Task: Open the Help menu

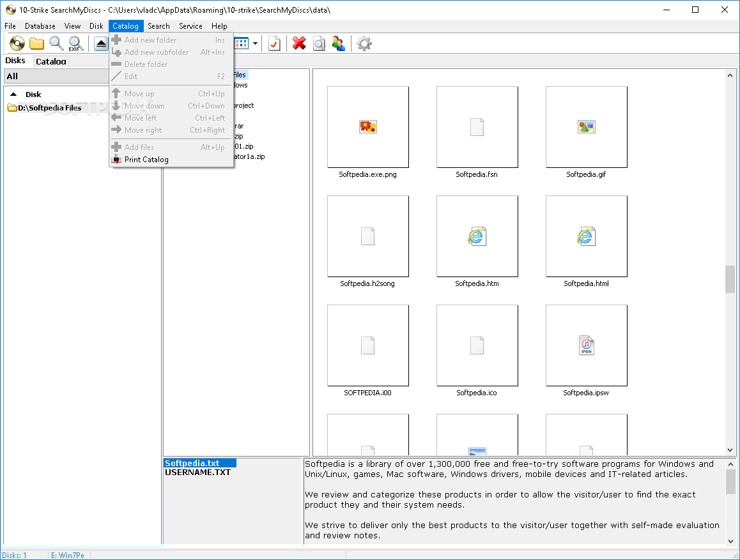Action: 219,26
